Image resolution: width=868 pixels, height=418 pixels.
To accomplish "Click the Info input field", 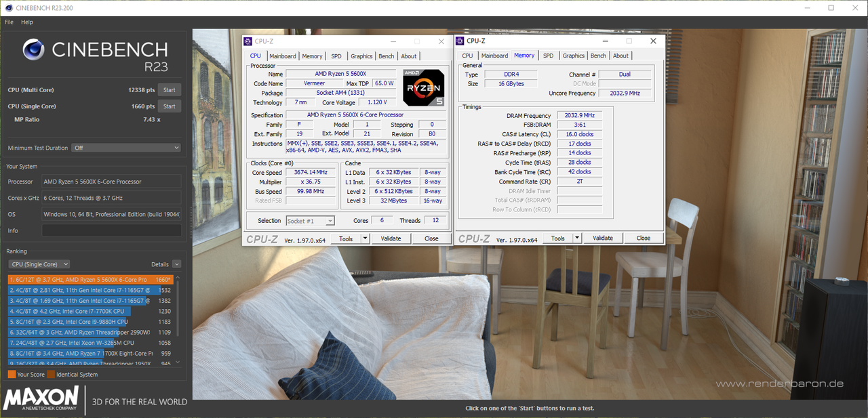I will tap(111, 231).
